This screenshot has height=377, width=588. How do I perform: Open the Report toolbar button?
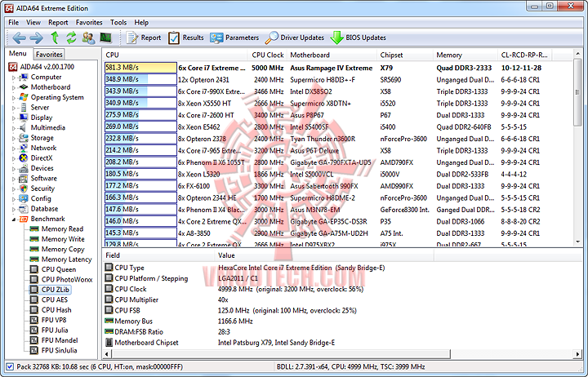(x=144, y=38)
